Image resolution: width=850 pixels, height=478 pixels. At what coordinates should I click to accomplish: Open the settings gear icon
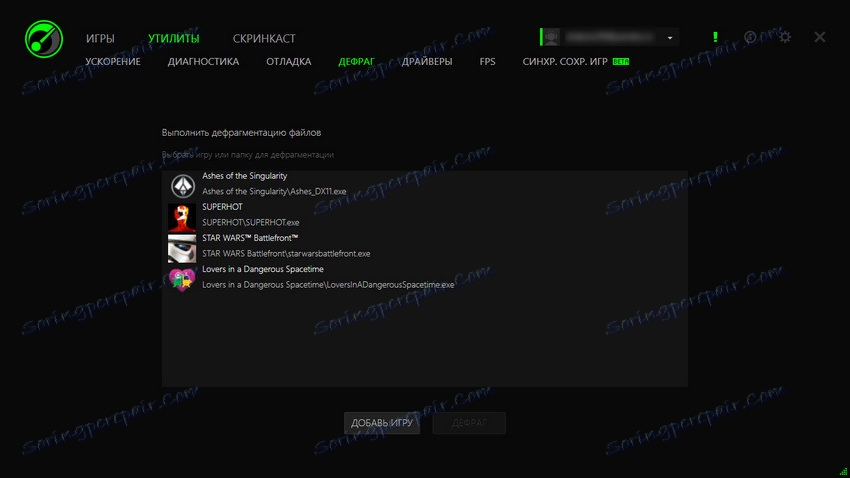coord(784,37)
